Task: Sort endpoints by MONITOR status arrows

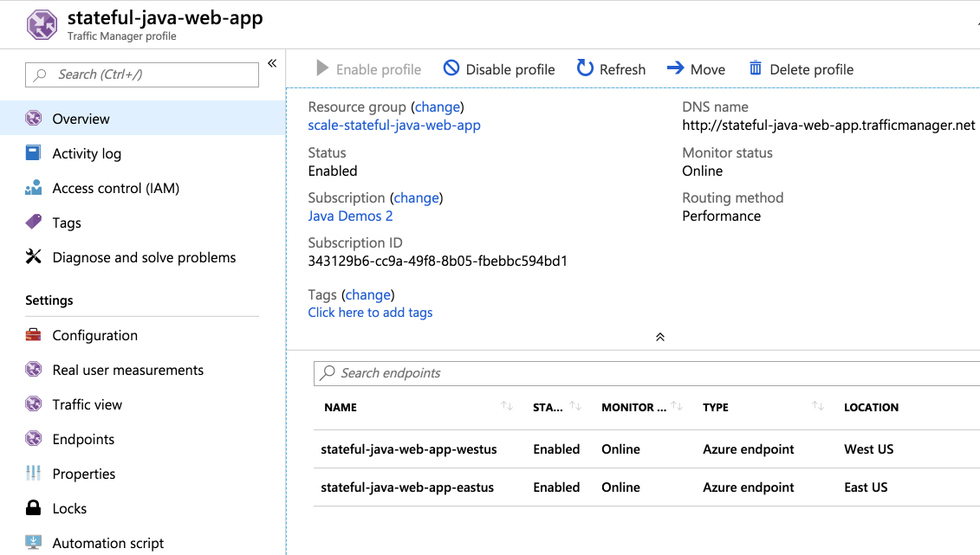Action: point(677,406)
